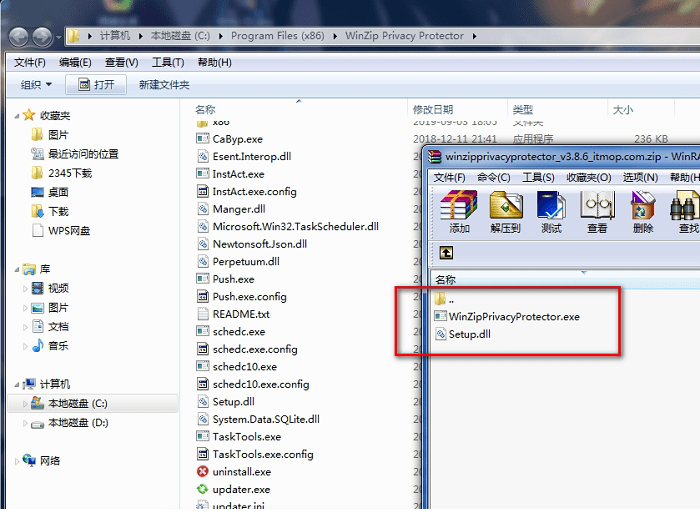700x529 pixels.
Task: Click Program Files (x86) in address bar
Action: [x=278, y=36]
